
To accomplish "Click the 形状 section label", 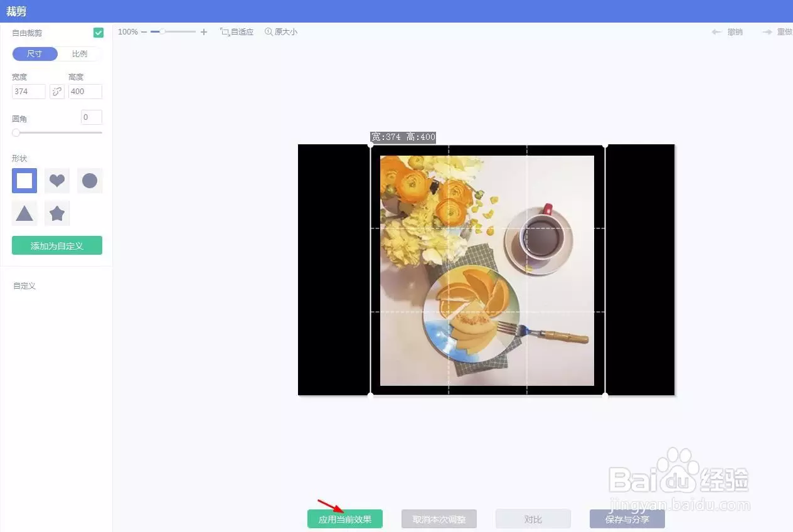I will [19, 159].
